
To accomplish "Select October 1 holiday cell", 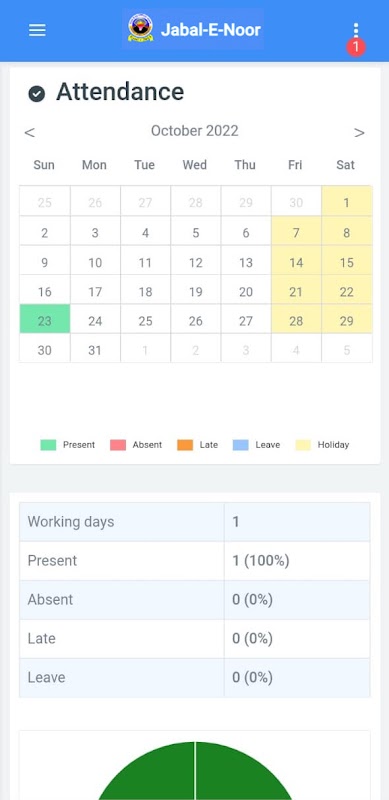I will 347,201.
